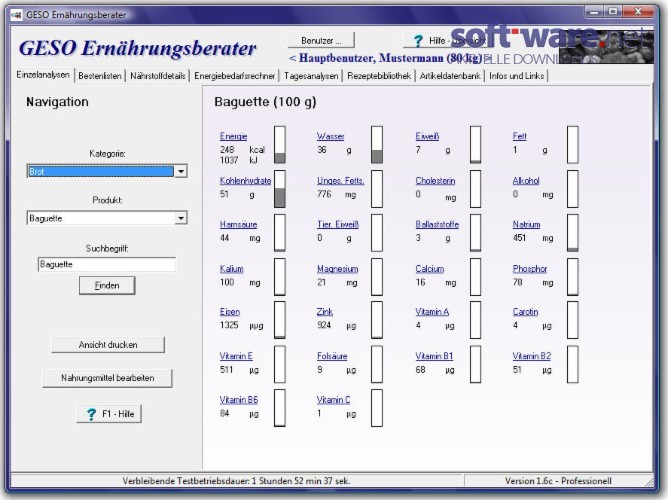This screenshot has height=500, width=668.
Task: Open the Energie nutrient link
Action: 233,136
